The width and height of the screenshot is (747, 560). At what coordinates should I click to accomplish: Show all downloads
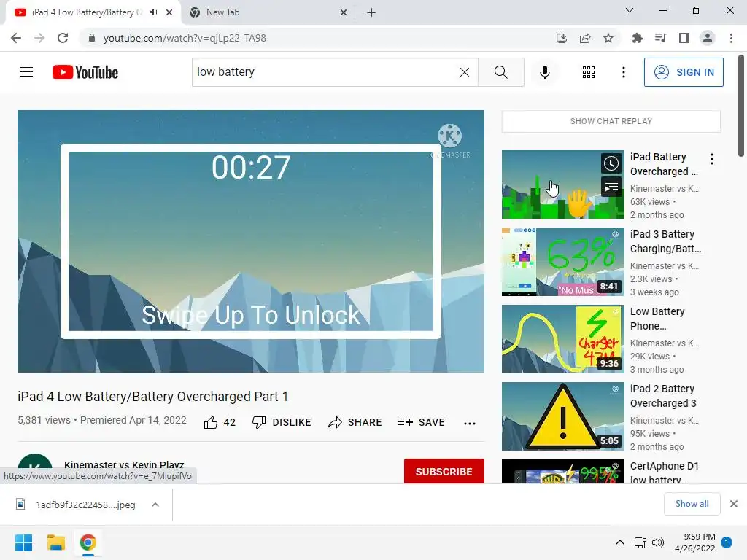coord(692,504)
